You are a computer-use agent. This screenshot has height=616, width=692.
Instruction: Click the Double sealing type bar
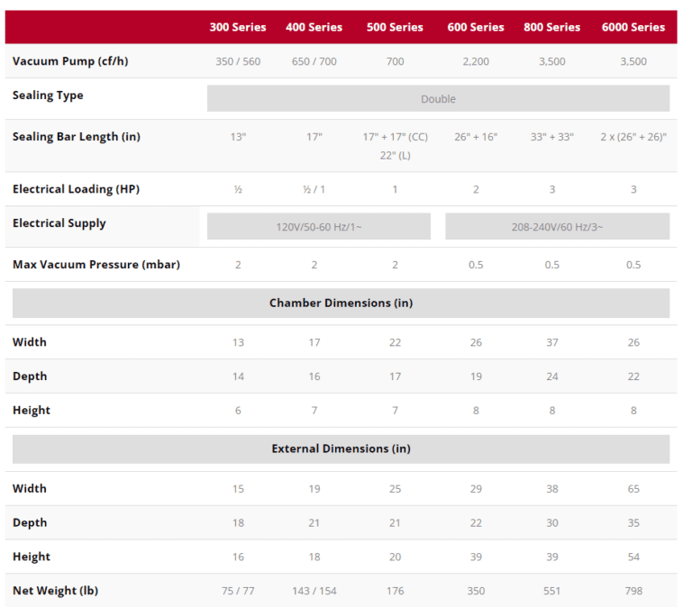click(438, 99)
